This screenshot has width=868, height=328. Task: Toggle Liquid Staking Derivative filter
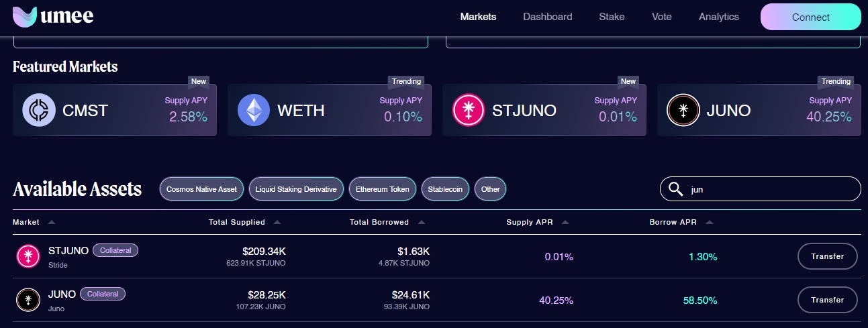tap(296, 189)
